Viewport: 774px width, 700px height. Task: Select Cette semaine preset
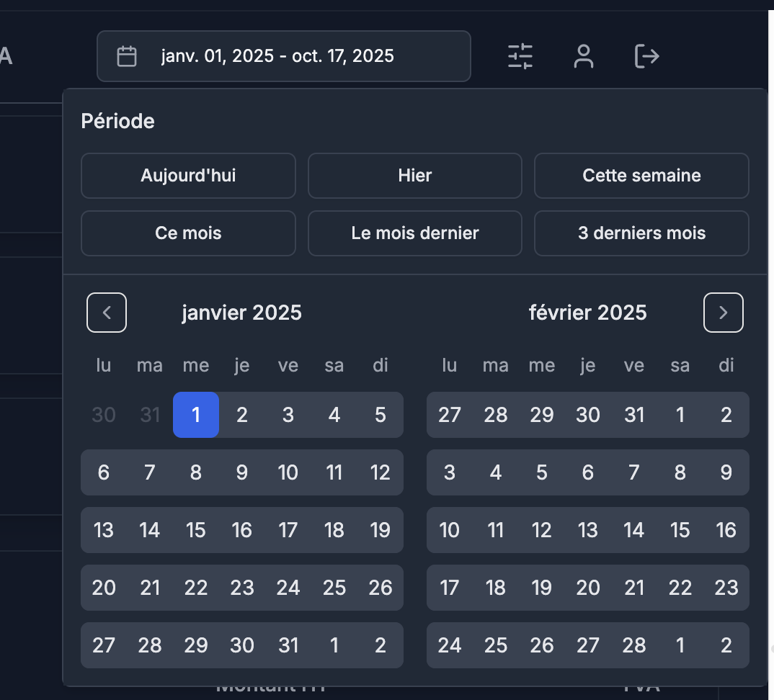tap(641, 176)
